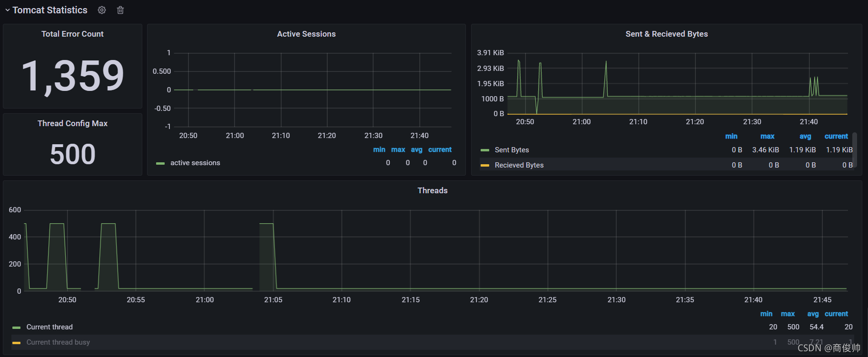Viewport: 868px width, 357px height.
Task: Sort Threads legend by current column
Action: [837, 314]
